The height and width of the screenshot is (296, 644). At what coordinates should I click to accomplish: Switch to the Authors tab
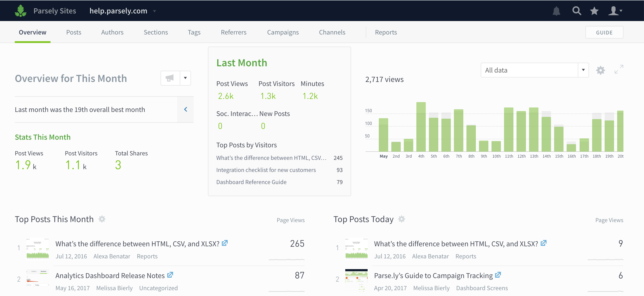tap(112, 32)
